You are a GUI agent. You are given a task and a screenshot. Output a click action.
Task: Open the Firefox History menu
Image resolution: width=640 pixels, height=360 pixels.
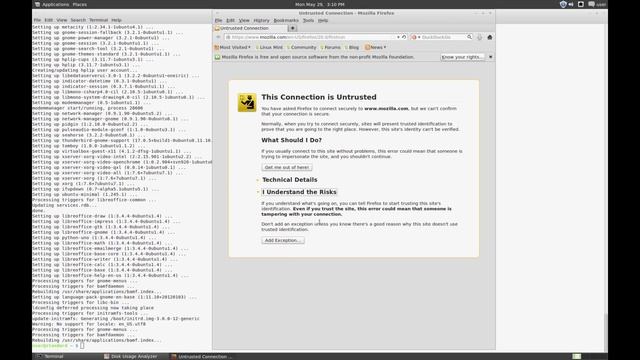(x=261, y=20)
